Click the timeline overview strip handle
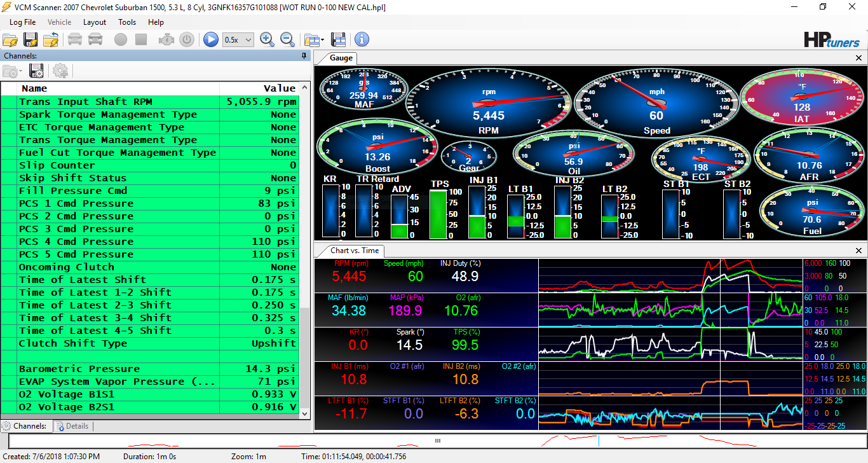Viewport: 868px width, 463px height. coord(437,440)
